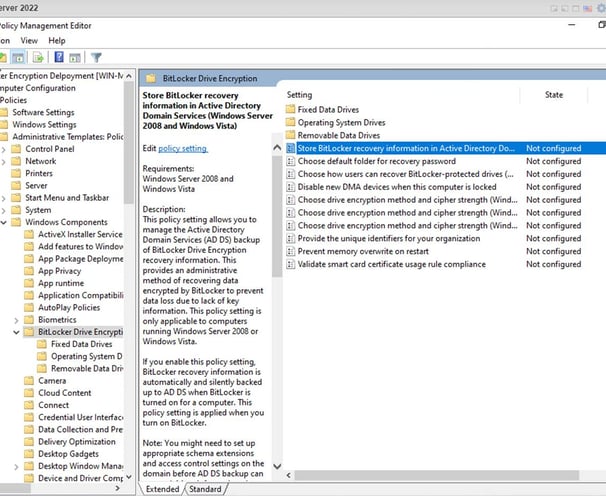Expand the Biometrics tree node

16,320
